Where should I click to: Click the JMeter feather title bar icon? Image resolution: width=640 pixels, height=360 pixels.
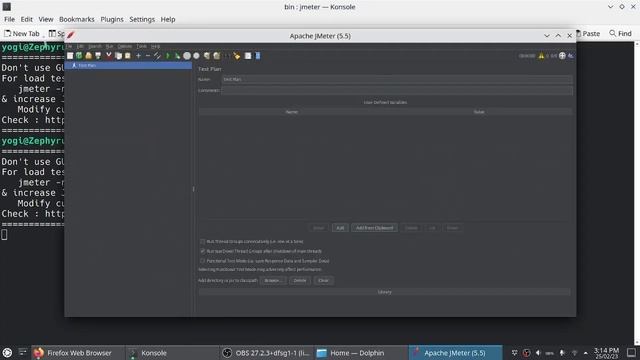pos(71,36)
